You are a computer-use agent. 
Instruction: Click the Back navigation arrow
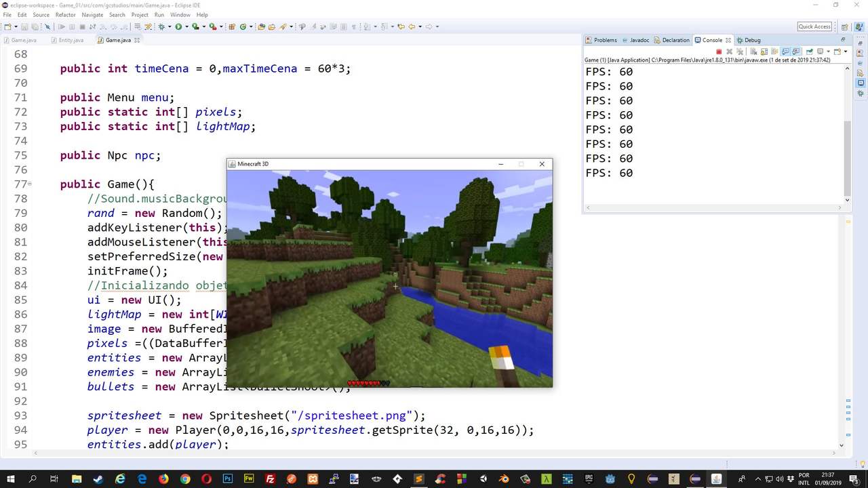[x=412, y=27]
